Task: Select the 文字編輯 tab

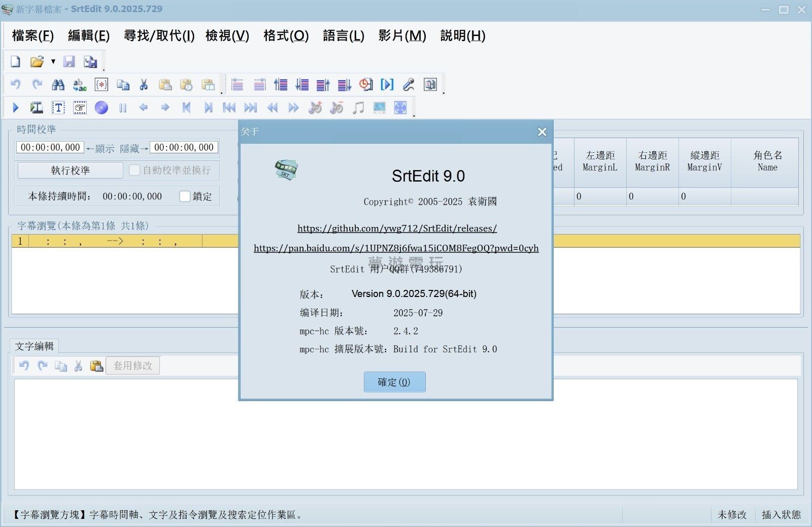Action: (x=34, y=346)
